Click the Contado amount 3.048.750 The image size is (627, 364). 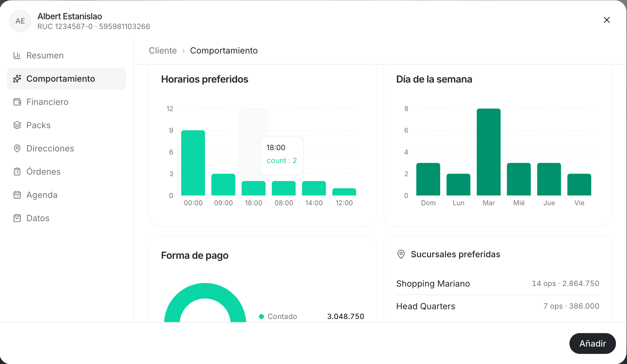click(346, 316)
